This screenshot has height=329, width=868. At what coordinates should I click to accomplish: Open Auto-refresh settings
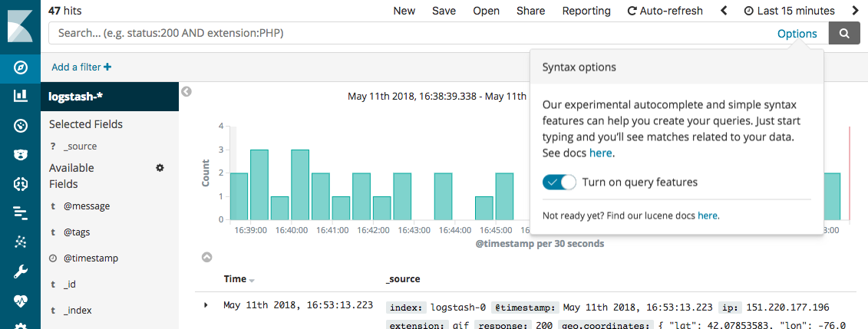click(665, 11)
